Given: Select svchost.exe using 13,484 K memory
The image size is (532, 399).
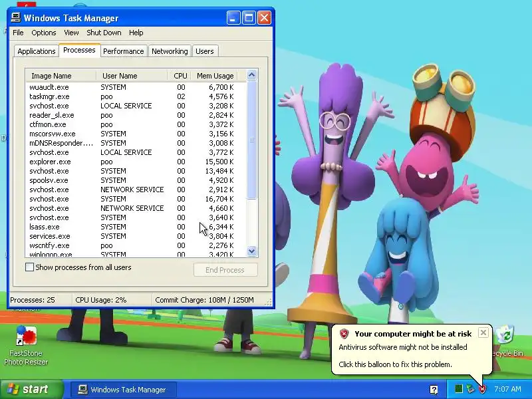Looking at the screenshot, I should tap(136, 171).
